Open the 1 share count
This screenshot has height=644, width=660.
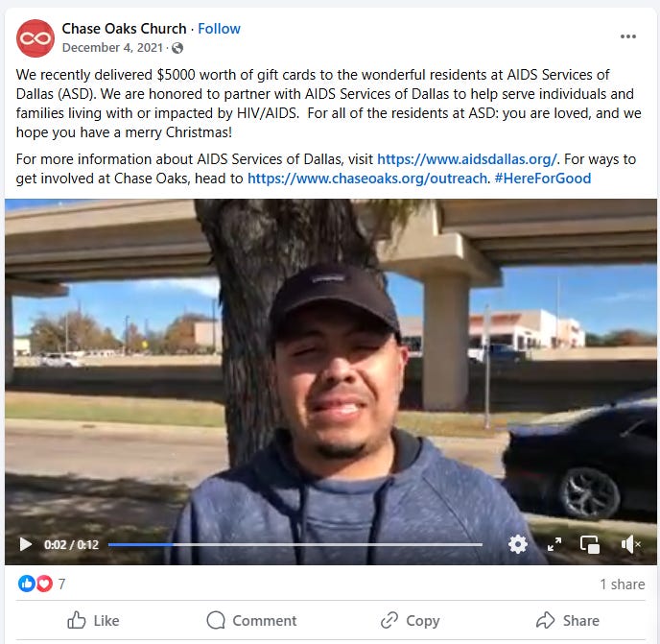click(x=623, y=584)
